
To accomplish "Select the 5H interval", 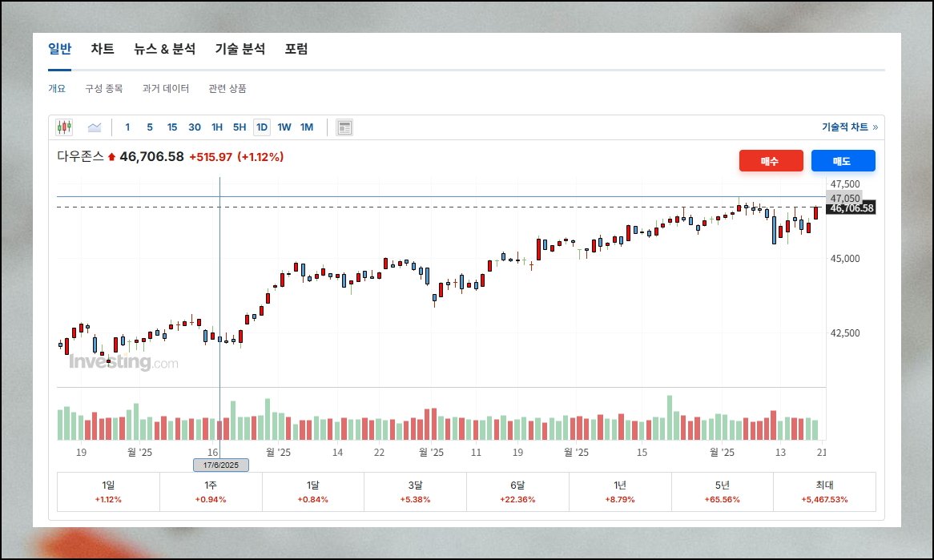I will 240,127.
